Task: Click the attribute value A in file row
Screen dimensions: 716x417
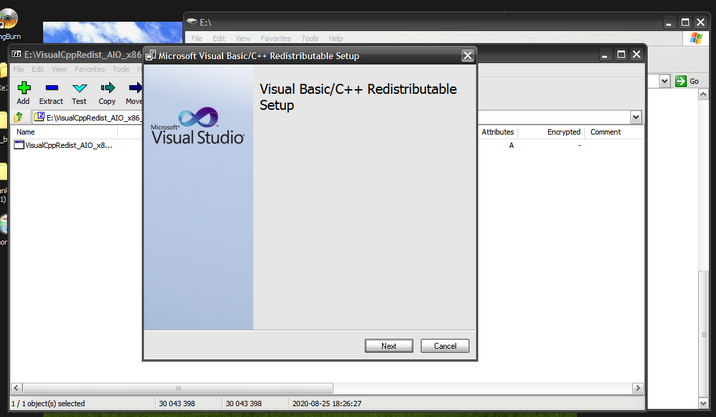Action: tap(511, 145)
